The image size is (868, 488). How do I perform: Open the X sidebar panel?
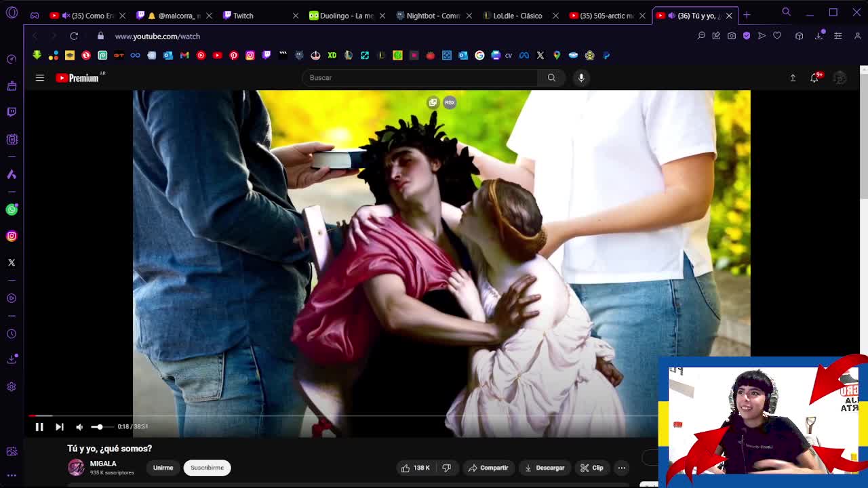[x=12, y=262]
